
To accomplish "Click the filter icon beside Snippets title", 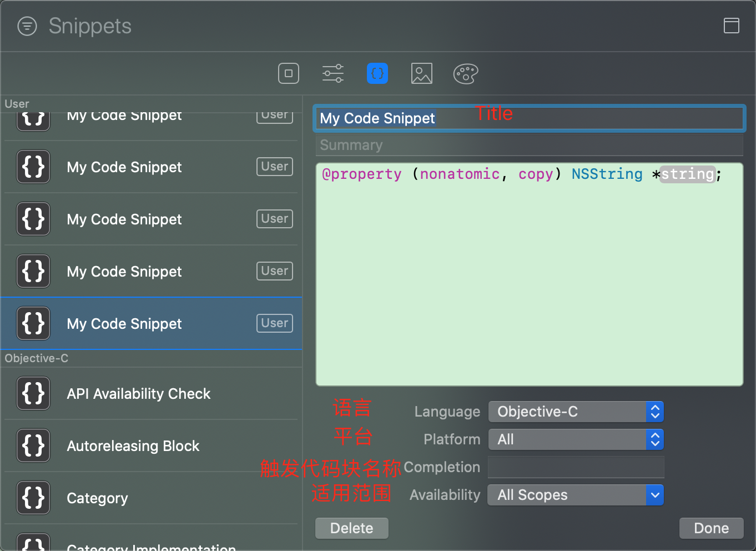I will [27, 26].
